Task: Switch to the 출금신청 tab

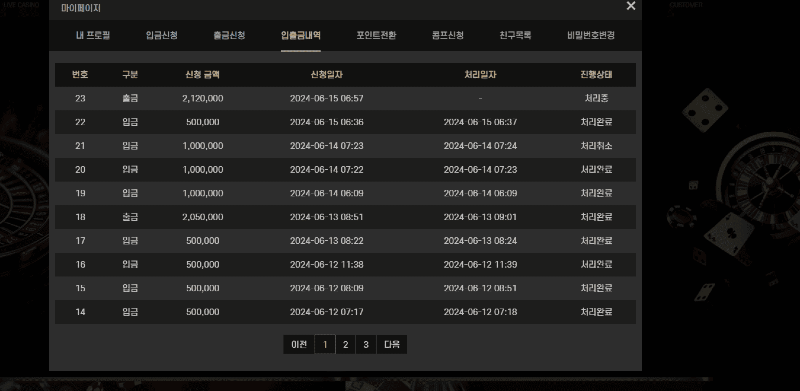Action: pyautogui.click(x=229, y=35)
